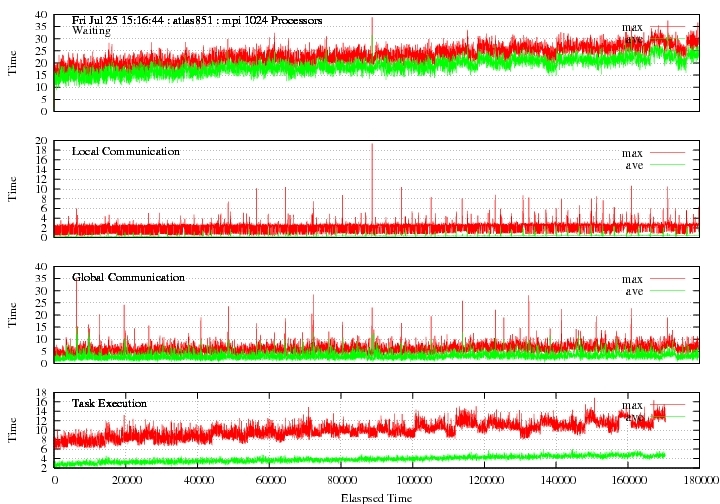This screenshot has height=504, width=720.
Task: Click the y-axis tick 40 in Waiting panel
Action: click(41, 15)
